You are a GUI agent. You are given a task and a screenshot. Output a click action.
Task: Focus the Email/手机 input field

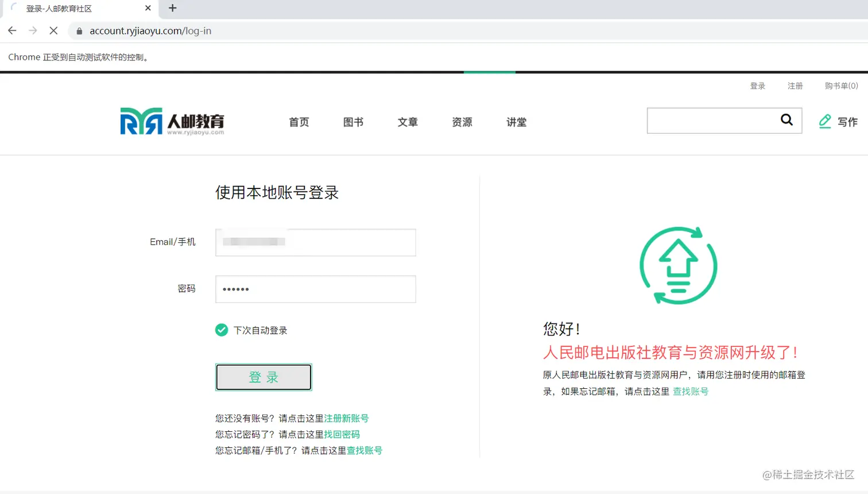[x=316, y=242]
